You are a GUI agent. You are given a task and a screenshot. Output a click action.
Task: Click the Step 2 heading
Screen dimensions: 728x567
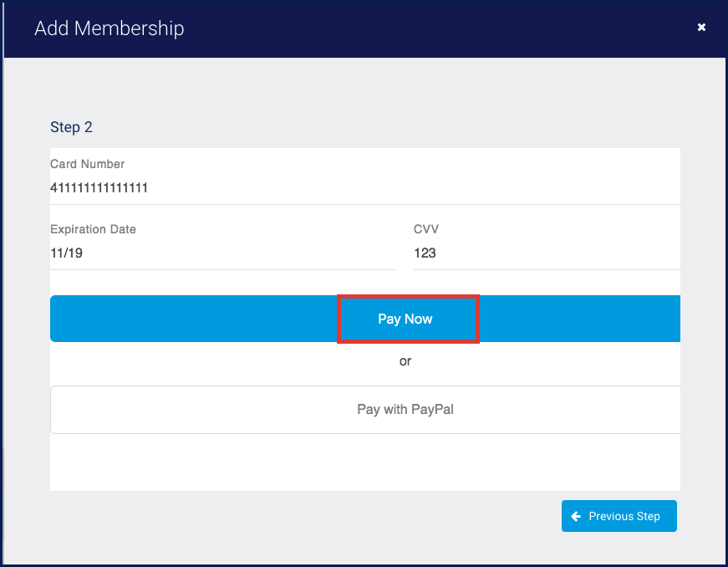pyautogui.click(x=71, y=127)
